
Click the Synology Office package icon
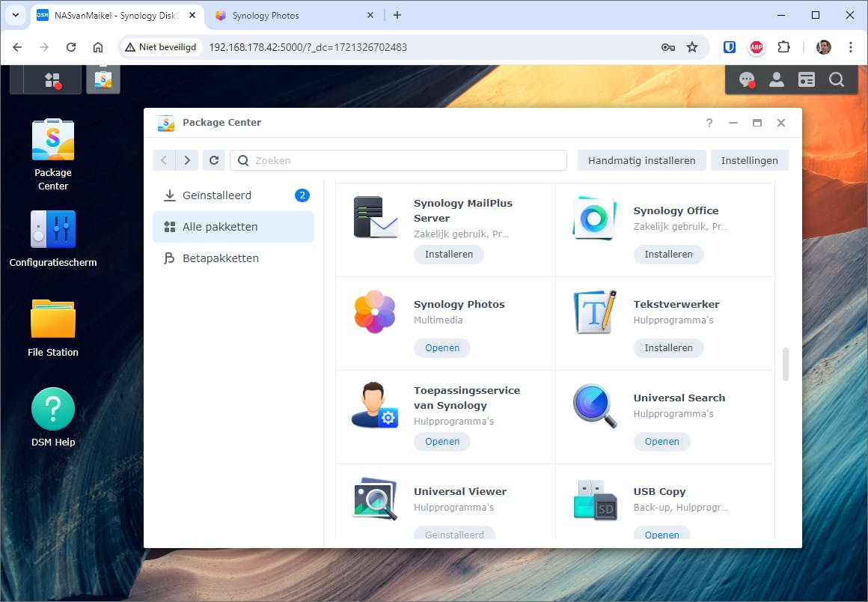[x=595, y=218]
